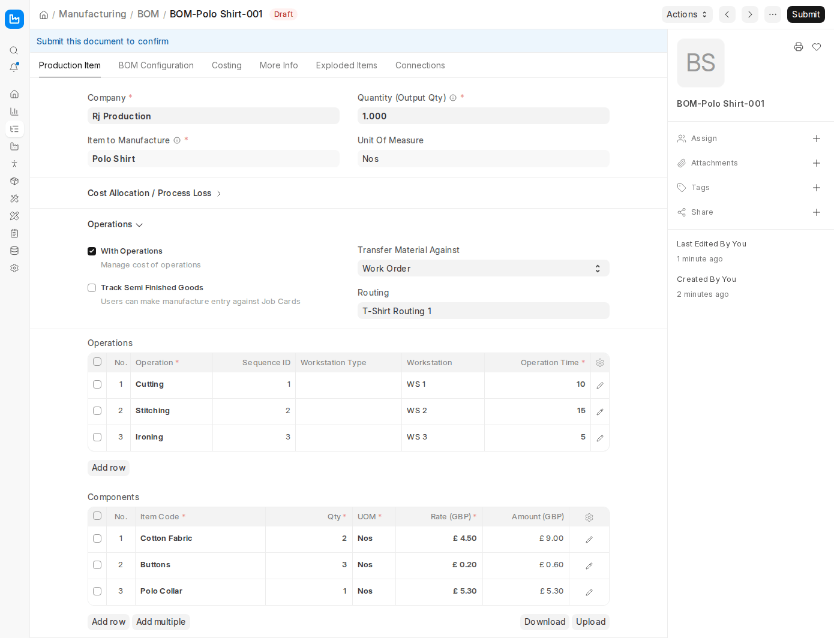The image size is (840, 638).
Task: Edit the Polo Collar row pencil
Action: click(589, 592)
